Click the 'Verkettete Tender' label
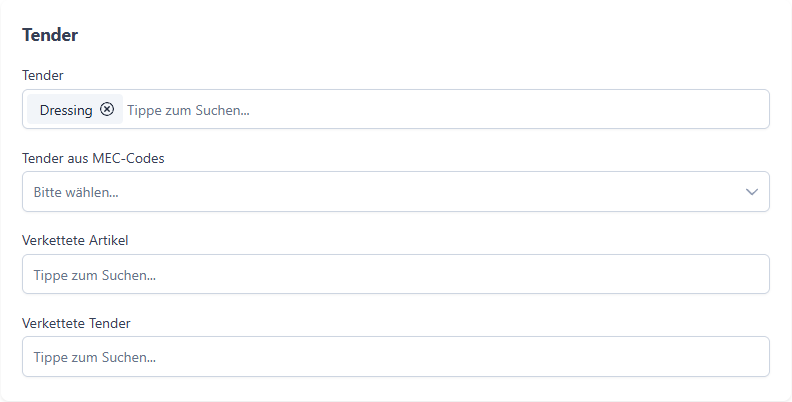The height and width of the screenshot is (402, 792). tap(76, 323)
